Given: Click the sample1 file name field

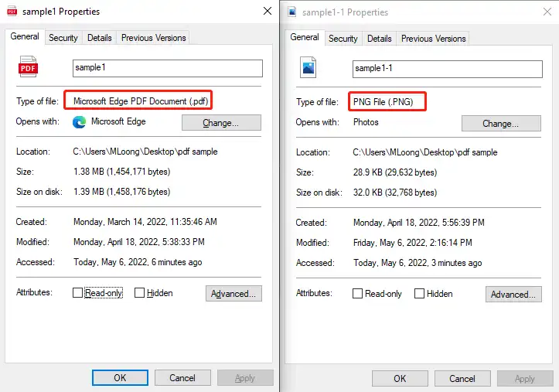Looking at the screenshot, I should point(167,68).
